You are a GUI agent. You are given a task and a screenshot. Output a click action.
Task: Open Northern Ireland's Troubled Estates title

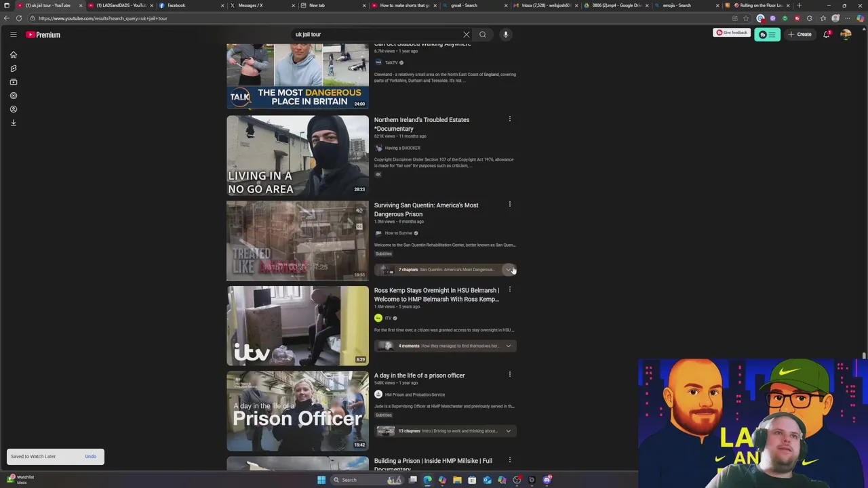coord(422,124)
